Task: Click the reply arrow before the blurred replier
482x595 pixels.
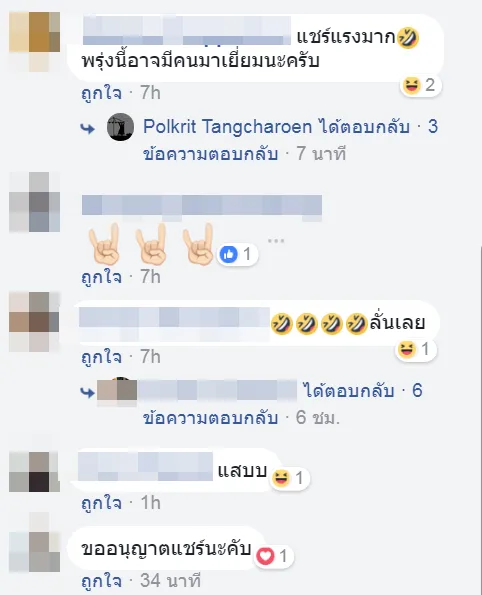Action: coord(88,392)
